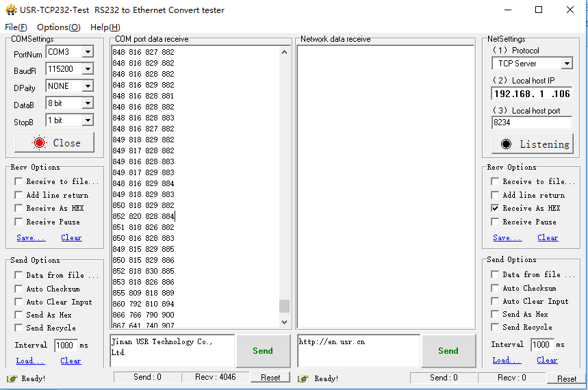Enable network Auto Clear Input checkbox
This screenshot has width=588, height=390.
pos(495,301)
